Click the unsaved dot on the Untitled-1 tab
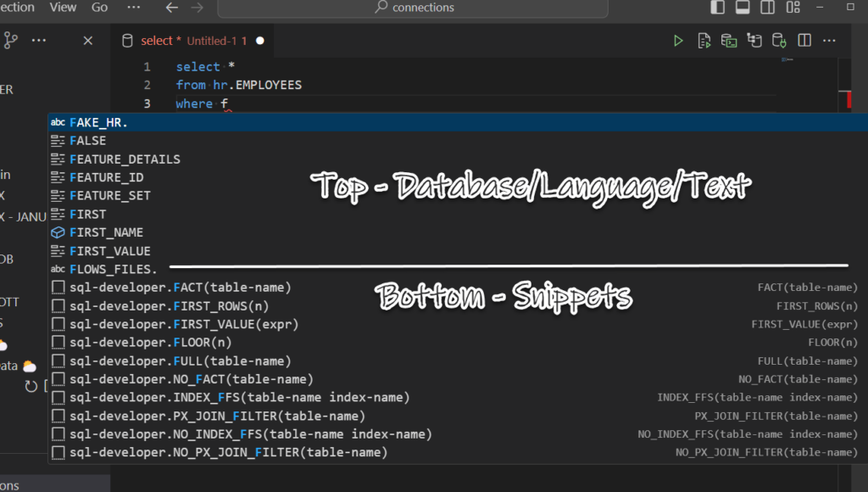The width and height of the screenshot is (868, 492). pos(259,41)
